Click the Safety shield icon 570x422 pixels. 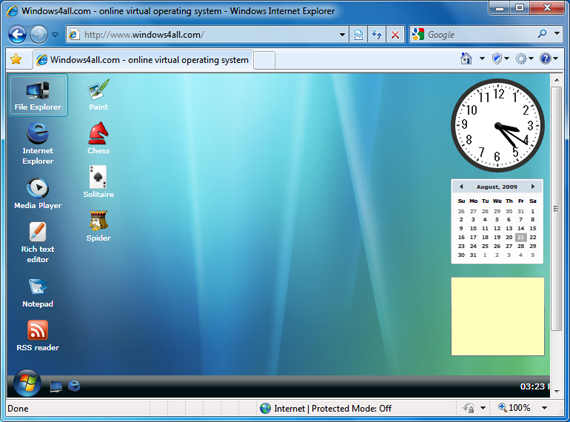[x=497, y=58]
